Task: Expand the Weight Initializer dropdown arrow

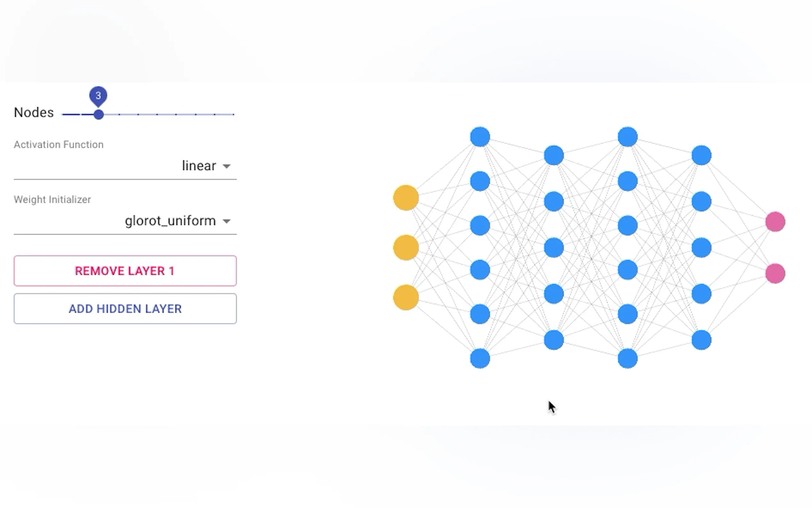Action: (227, 221)
